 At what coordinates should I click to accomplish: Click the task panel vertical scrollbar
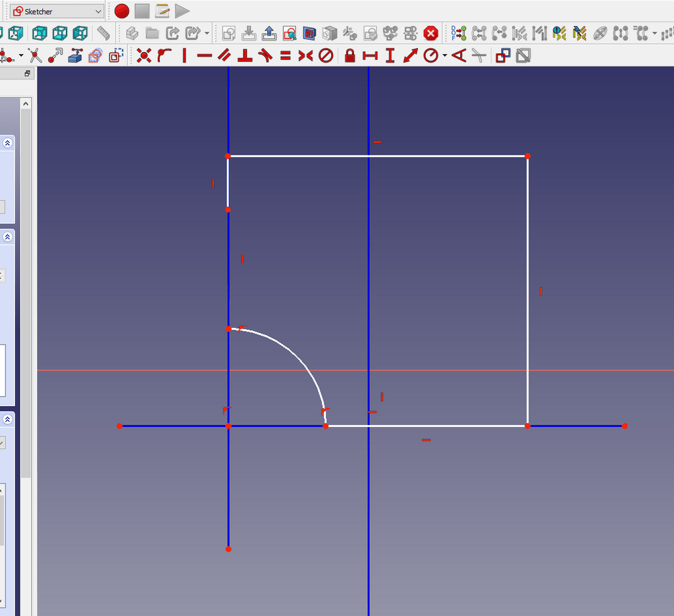tap(26, 292)
